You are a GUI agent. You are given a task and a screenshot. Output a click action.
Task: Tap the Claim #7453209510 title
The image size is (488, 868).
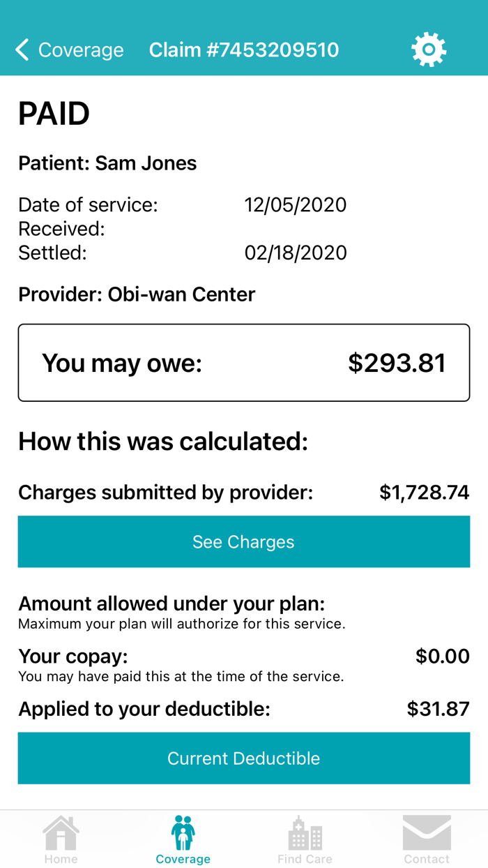click(x=244, y=50)
